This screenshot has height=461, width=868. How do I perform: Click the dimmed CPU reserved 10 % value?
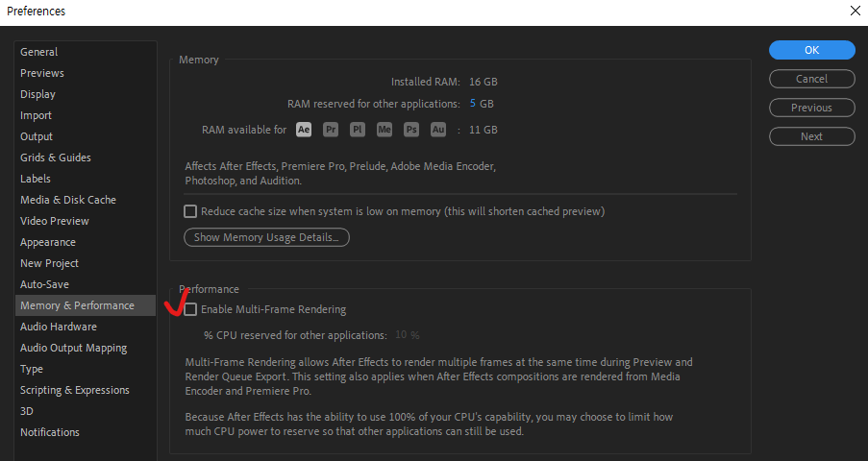tap(408, 335)
